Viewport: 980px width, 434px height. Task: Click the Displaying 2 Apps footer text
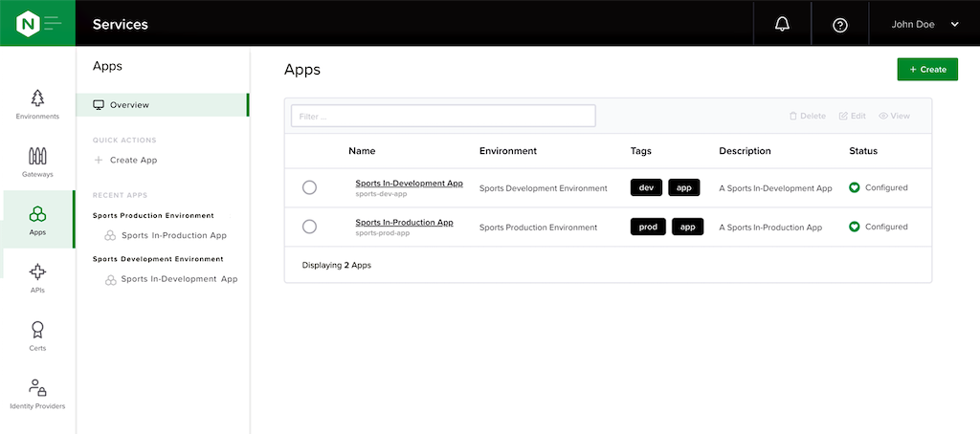click(336, 265)
